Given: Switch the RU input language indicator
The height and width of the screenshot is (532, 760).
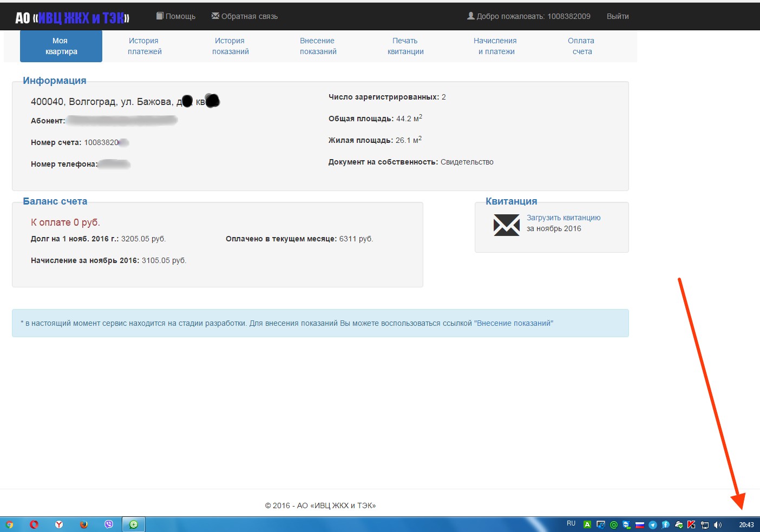Looking at the screenshot, I should pos(571,523).
